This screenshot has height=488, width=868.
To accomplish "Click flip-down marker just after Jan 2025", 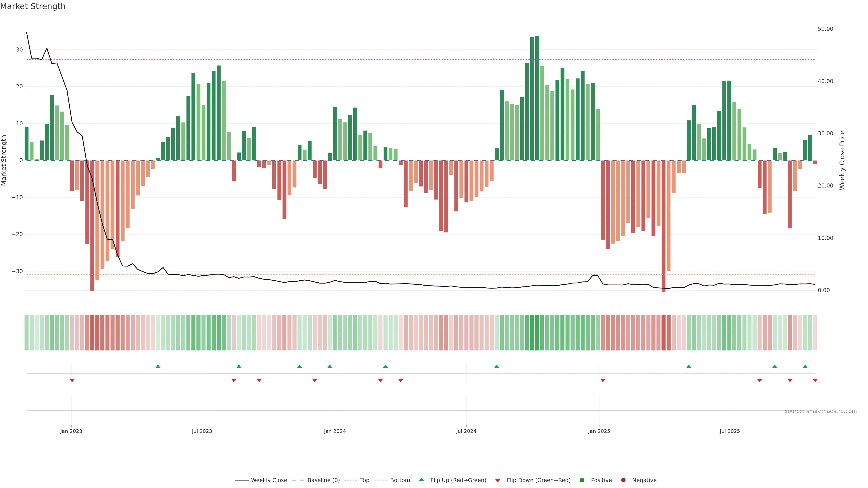I will click(x=603, y=380).
